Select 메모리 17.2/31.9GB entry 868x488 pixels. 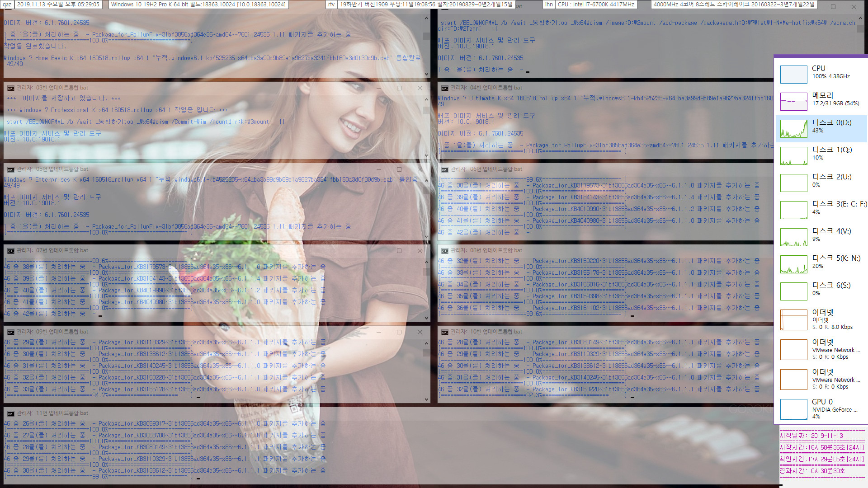pos(822,101)
